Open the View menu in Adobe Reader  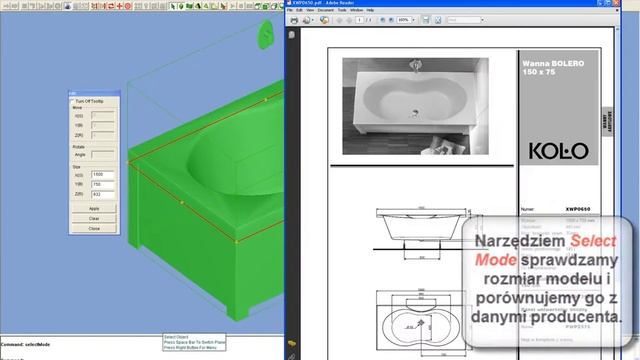click(x=310, y=10)
